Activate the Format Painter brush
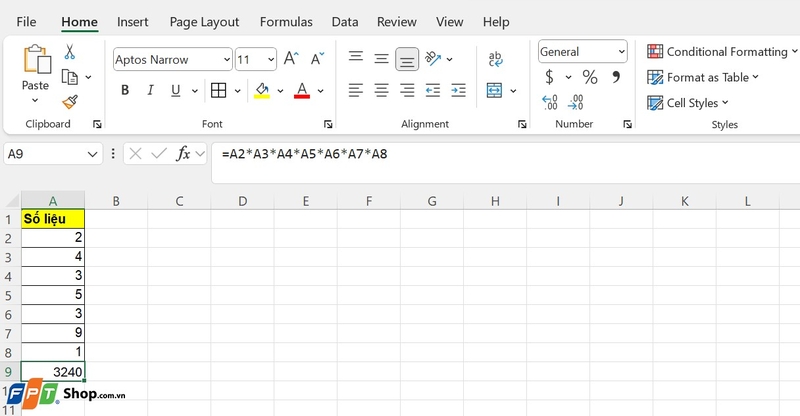The width and height of the screenshot is (800, 416). click(x=70, y=102)
